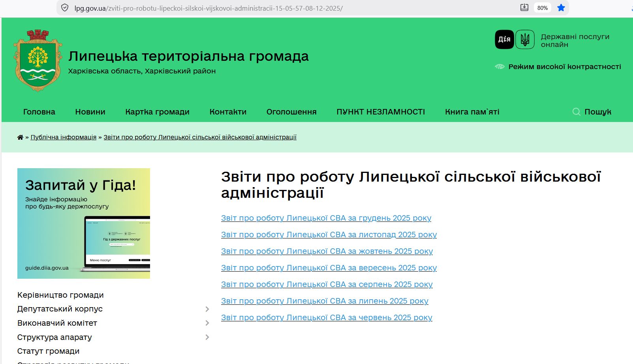Expand Депутатський корпус submenu chevron
633x364 pixels.
[x=207, y=309]
